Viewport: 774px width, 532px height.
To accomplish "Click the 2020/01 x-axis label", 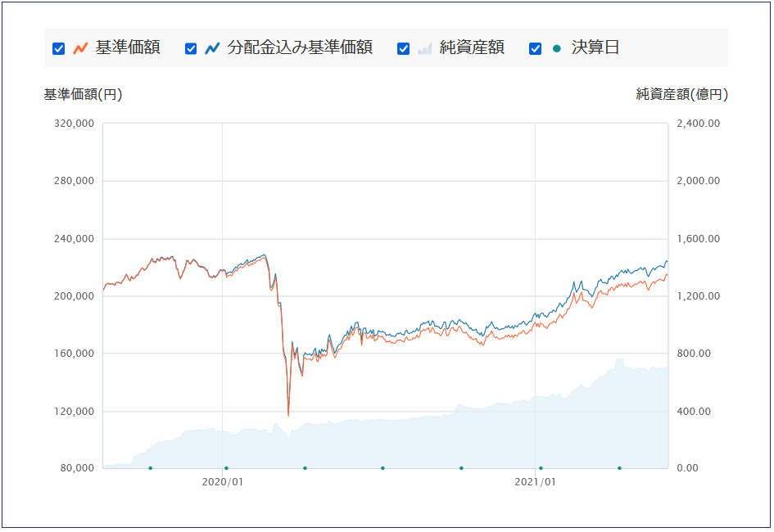I will (222, 482).
